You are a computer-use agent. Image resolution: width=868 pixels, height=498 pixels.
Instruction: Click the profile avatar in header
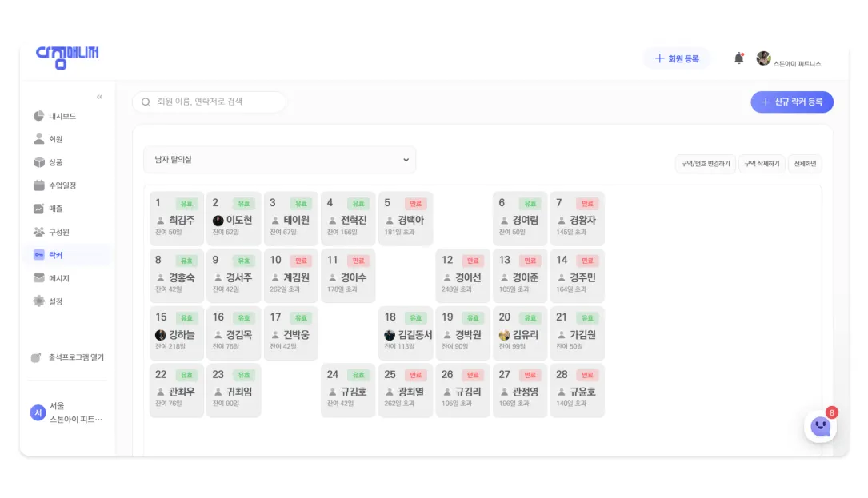coord(763,58)
